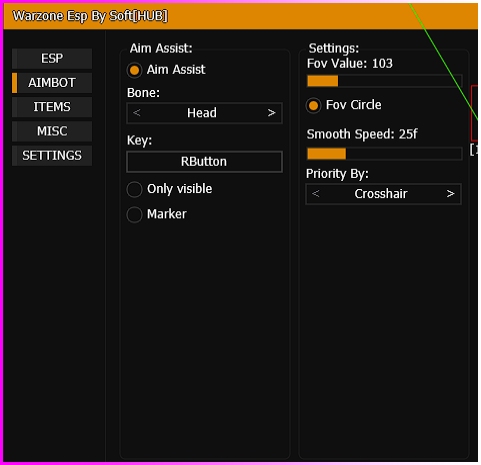Click the Priority By: label
The image size is (481, 465).
[337, 174]
